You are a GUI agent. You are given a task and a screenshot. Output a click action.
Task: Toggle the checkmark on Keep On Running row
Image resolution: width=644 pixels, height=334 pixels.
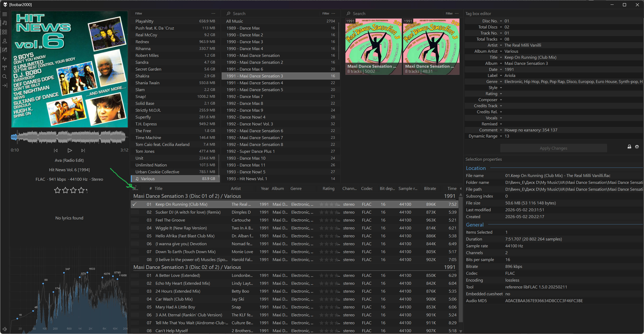tap(134, 204)
